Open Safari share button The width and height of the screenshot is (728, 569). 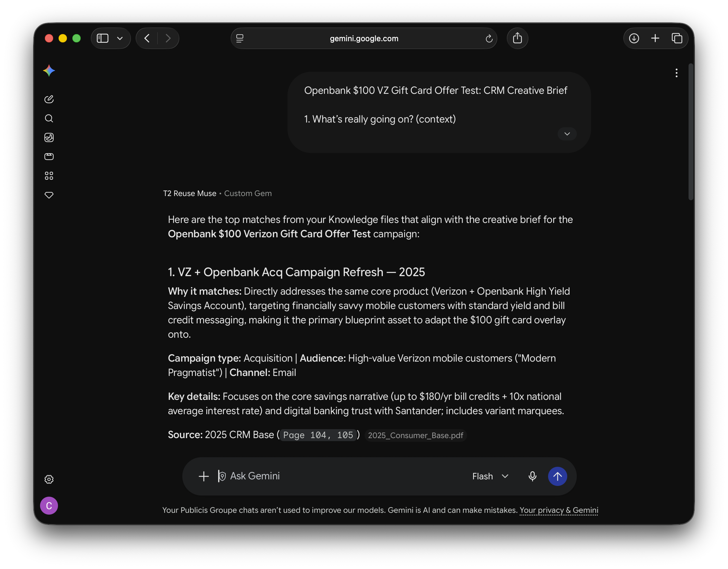517,38
